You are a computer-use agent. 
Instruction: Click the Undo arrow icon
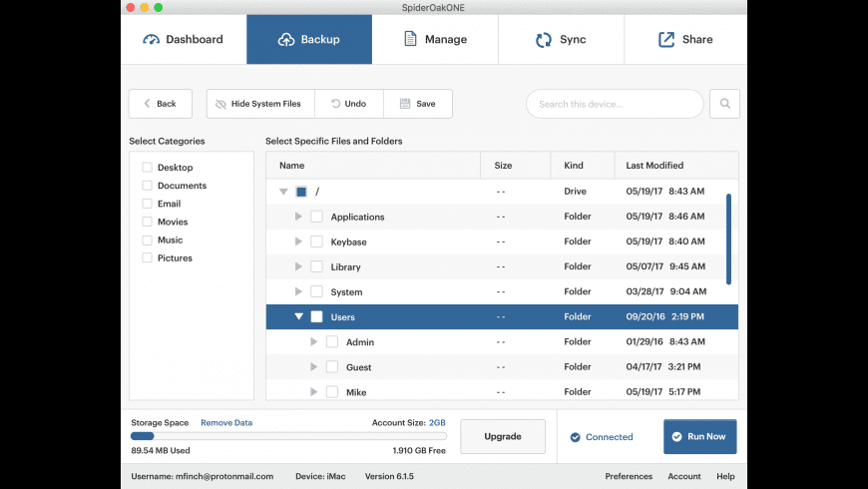[x=335, y=104]
